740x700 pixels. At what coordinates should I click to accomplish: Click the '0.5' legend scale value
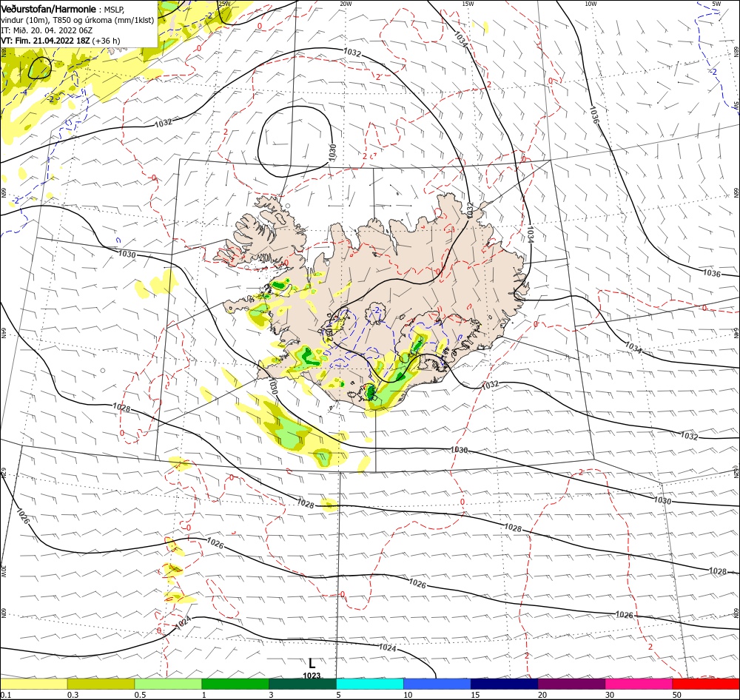click(x=140, y=695)
